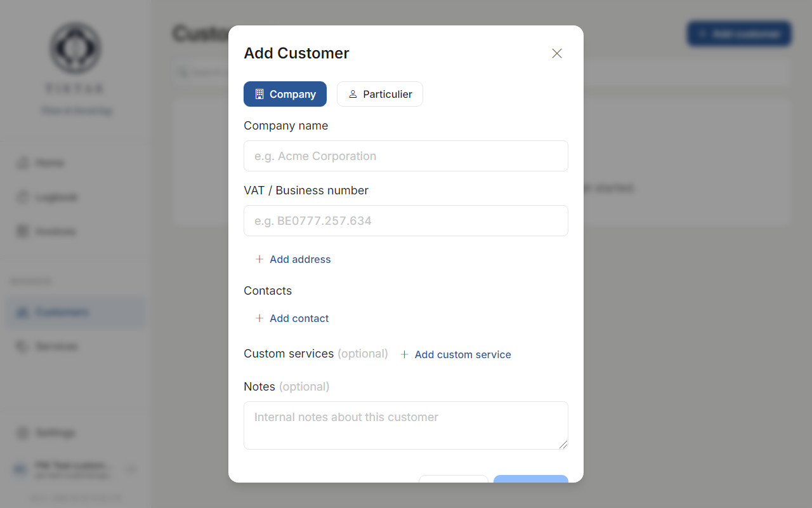Click the Settings gear icon
The width and height of the screenshot is (812, 508).
point(22,432)
